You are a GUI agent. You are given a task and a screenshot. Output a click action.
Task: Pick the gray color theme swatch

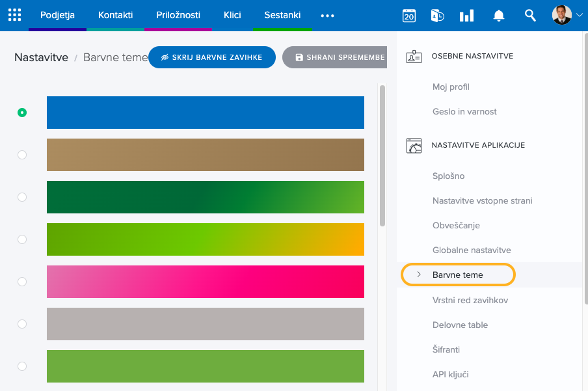click(x=205, y=324)
